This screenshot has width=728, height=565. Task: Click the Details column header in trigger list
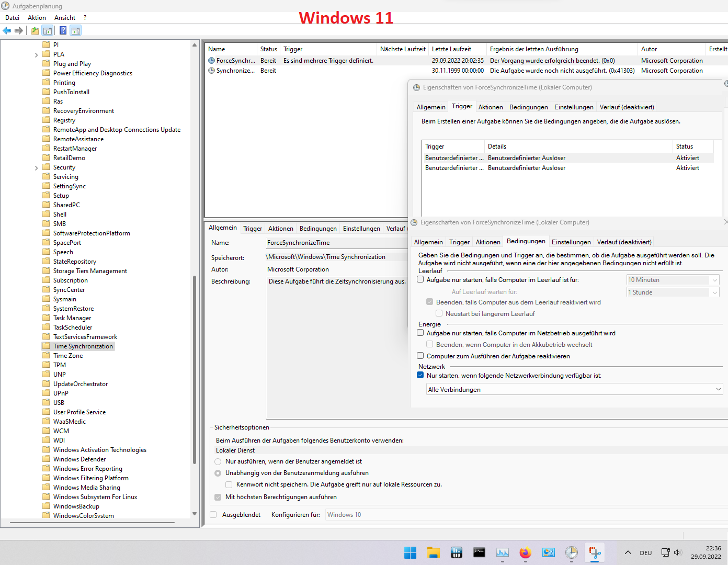click(x=578, y=146)
